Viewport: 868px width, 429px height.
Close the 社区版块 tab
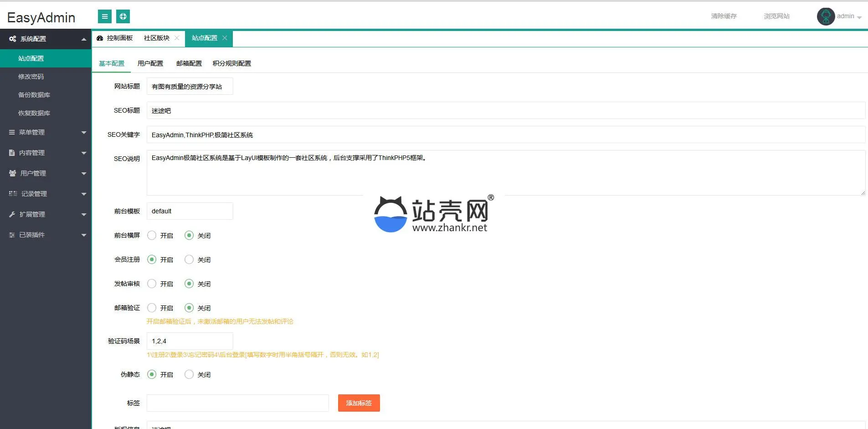[177, 38]
